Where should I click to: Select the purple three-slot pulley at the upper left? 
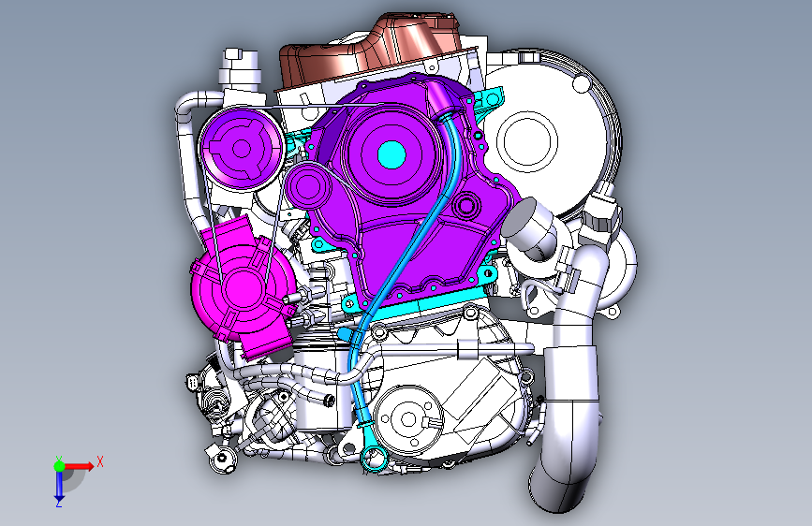pos(242,149)
